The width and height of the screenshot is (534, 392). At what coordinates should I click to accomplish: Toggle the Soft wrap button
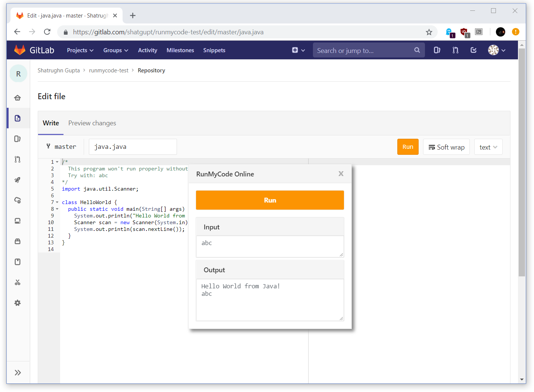point(446,147)
